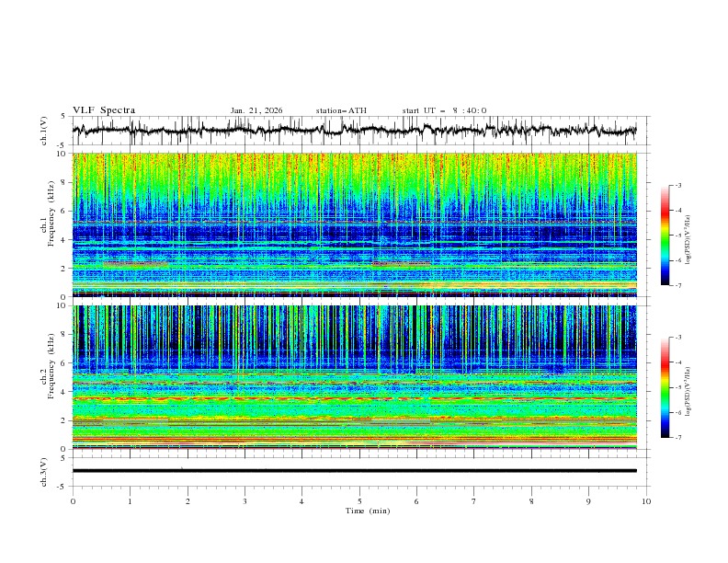This screenshot has width=728, height=563.
Task: Click the time axis tick label '2'
Action: 188,501
